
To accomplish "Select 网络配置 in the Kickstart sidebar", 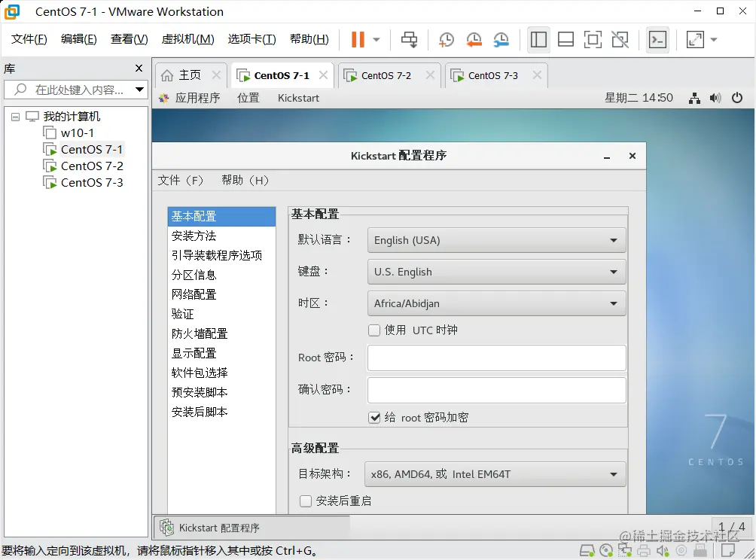I will (222, 294).
